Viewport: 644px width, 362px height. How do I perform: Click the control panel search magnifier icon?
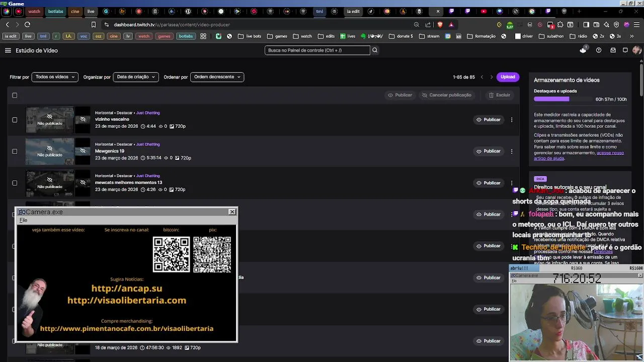point(375,50)
